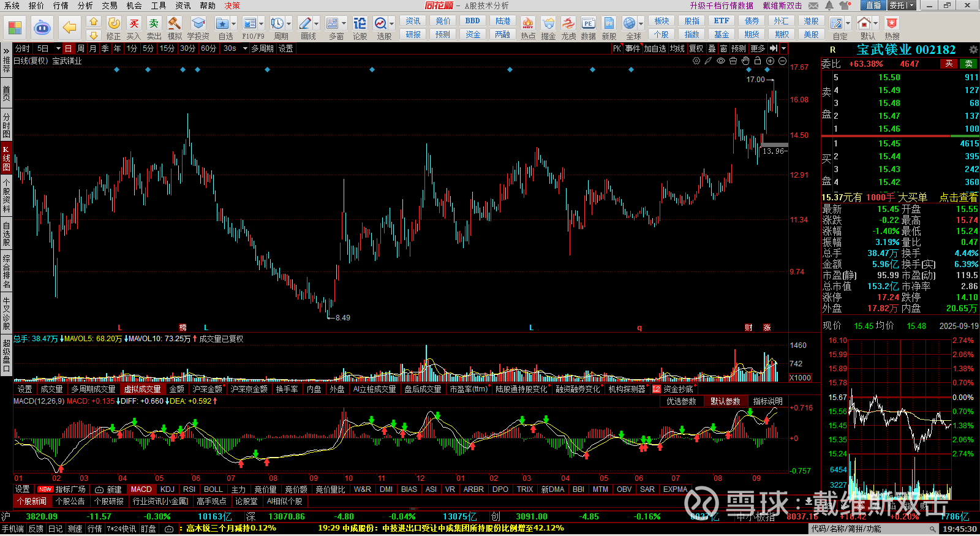Toggle the eye visibility icon on chart

[721, 61]
